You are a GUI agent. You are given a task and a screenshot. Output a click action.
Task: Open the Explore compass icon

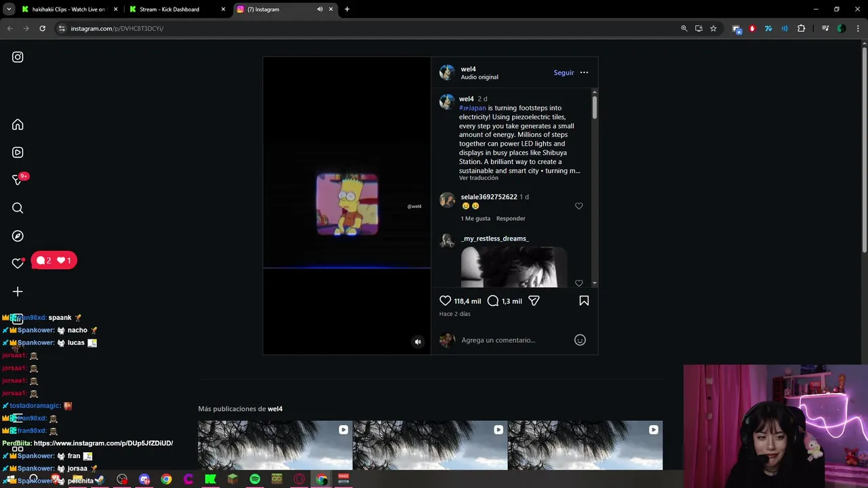[x=18, y=236]
